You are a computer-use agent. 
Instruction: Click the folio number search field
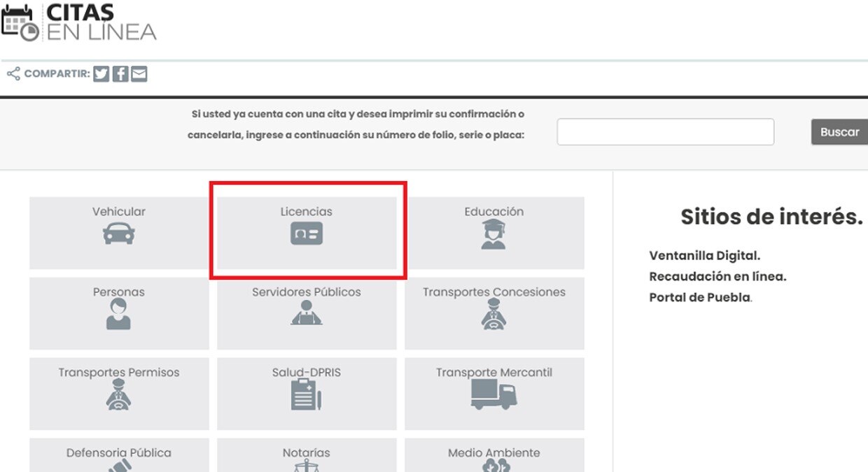[x=665, y=132]
